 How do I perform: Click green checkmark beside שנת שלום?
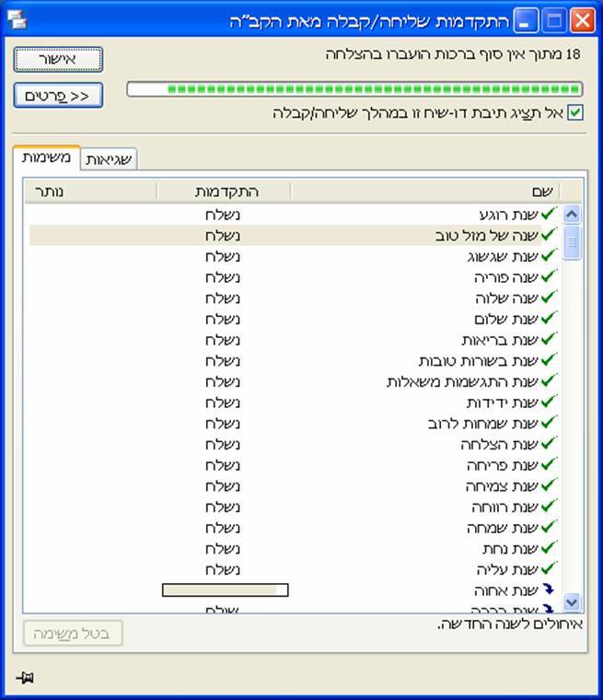pos(549,319)
